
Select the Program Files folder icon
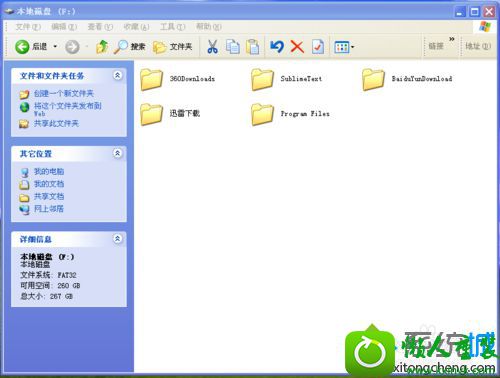click(x=262, y=114)
